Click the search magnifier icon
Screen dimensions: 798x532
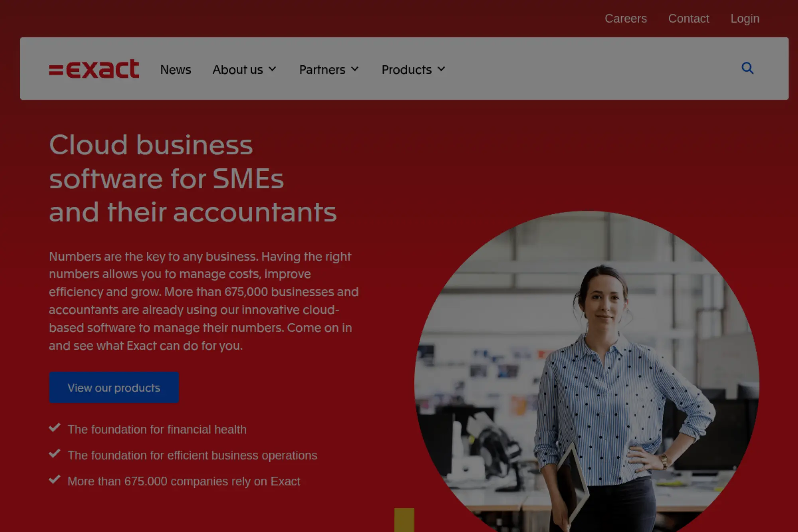point(747,68)
